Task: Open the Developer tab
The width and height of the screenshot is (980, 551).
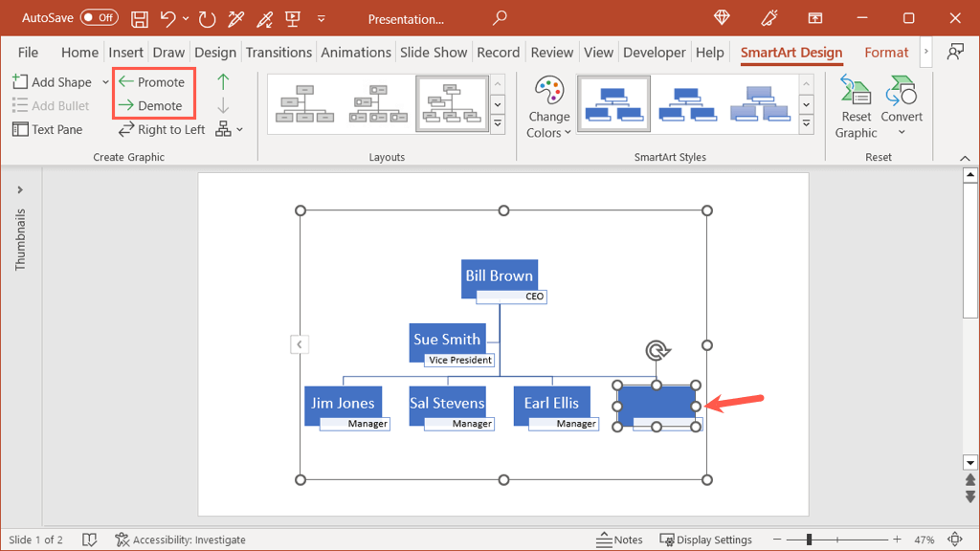Action: tap(655, 53)
